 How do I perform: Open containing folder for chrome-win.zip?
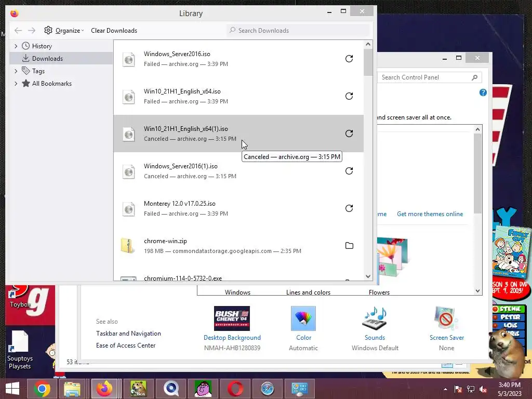pos(349,245)
